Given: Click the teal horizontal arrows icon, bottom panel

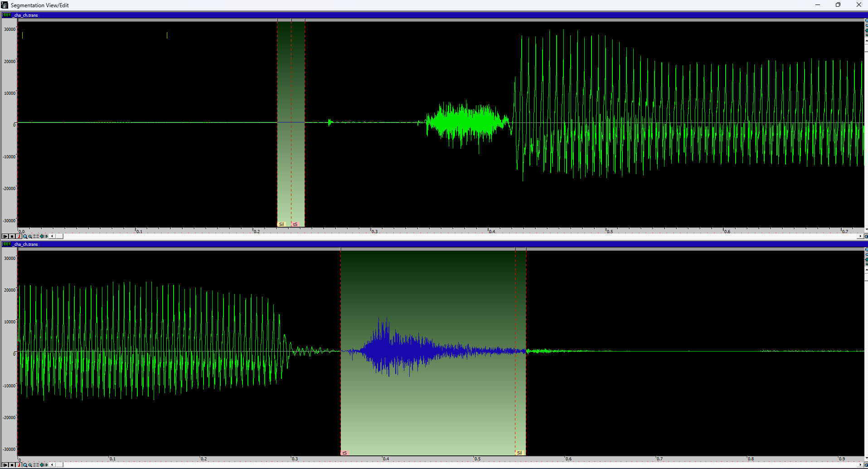Looking at the screenshot, I should (x=44, y=465).
